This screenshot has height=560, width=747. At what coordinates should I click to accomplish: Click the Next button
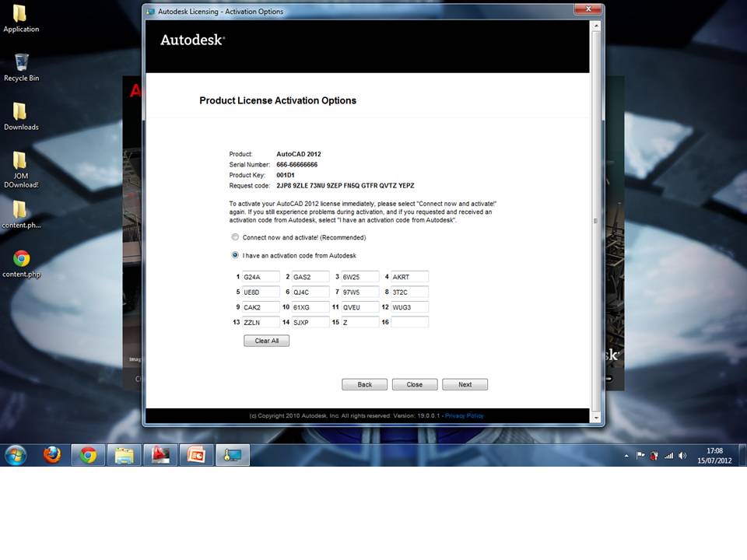click(x=465, y=384)
